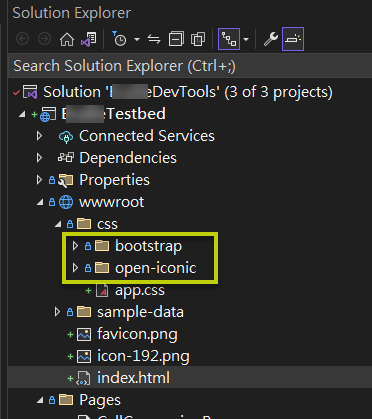Image resolution: width=372 pixels, height=419 pixels.
Task: Open Properties wrench icon
Action: tap(271, 39)
